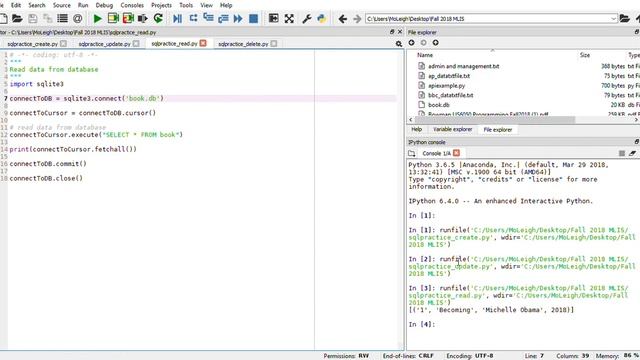Browse for a working directory folder icon

[x=624, y=18]
